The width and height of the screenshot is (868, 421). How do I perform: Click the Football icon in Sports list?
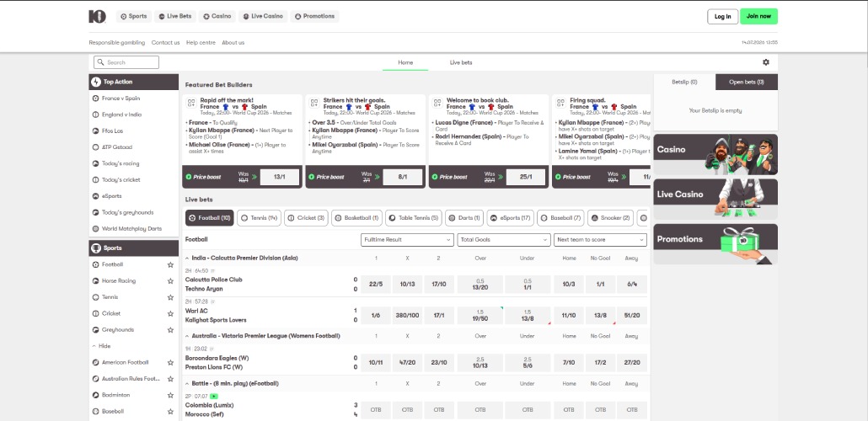96,264
